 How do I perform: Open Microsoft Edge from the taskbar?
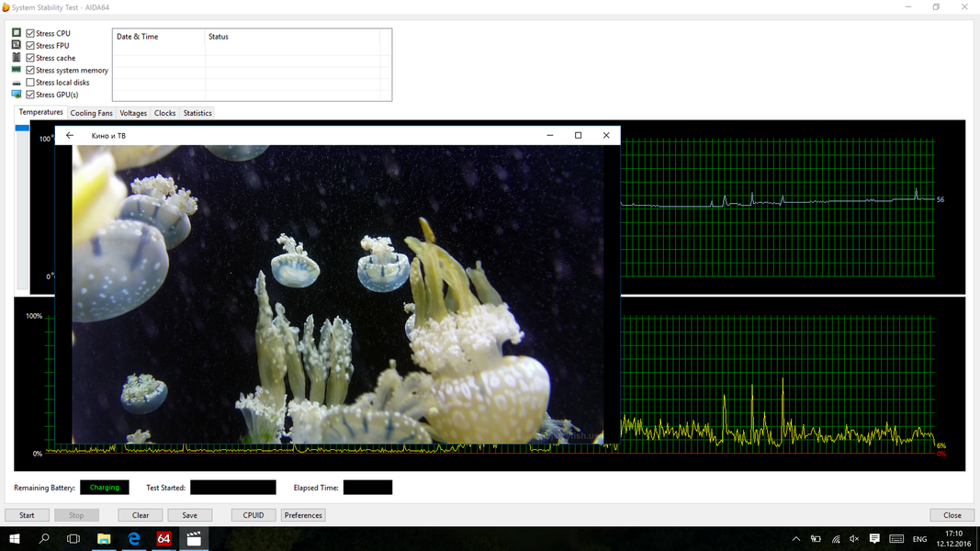[x=134, y=539]
